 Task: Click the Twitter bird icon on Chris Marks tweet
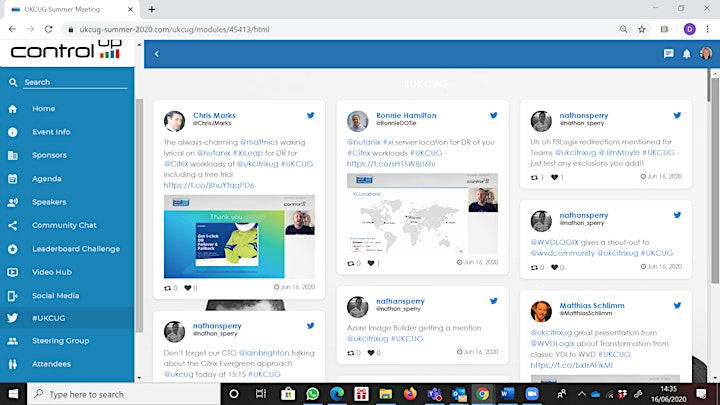[x=311, y=115]
